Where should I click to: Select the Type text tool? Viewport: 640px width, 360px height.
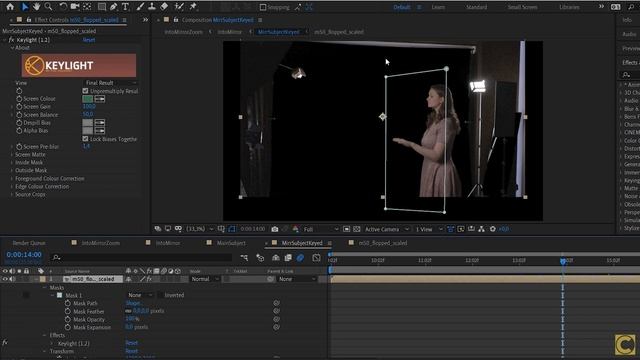125,7
